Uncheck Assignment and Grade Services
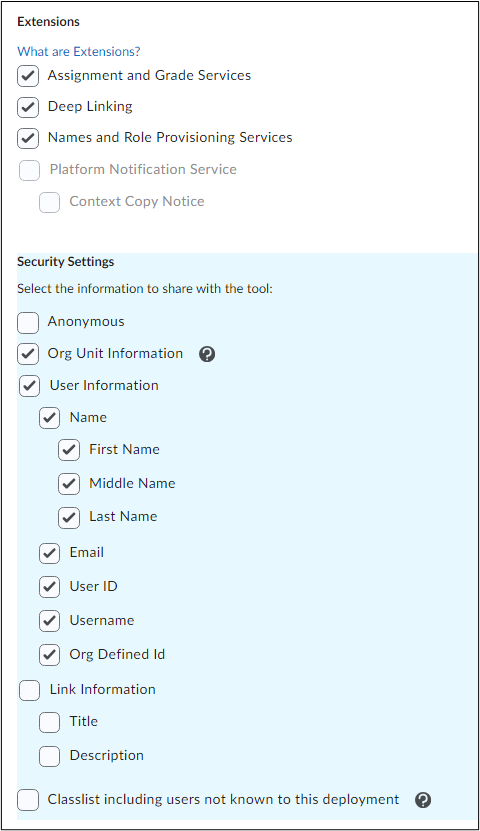The height and width of the screenshot is (831, 480). (28, 76)
